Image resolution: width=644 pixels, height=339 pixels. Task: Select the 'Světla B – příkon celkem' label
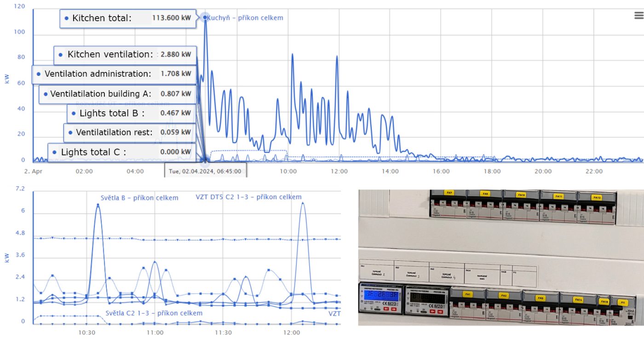[139, 198]
